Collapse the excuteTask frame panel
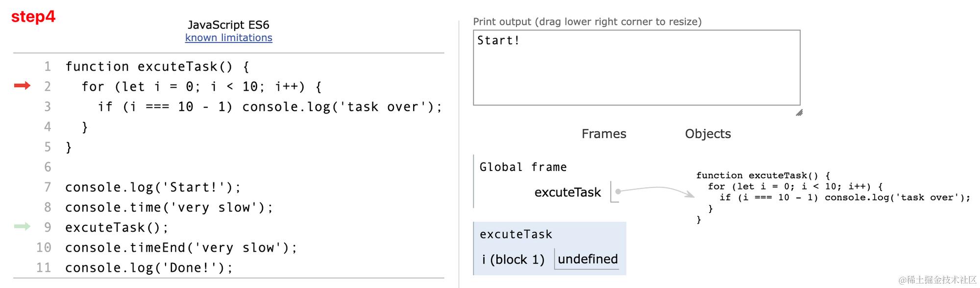Viewport: 980px width, 288px height. 515,234
